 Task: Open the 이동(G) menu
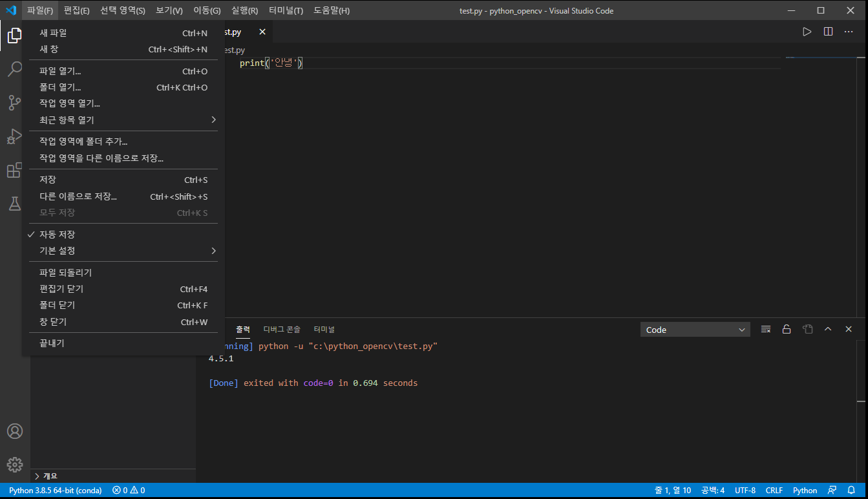[207, 10]
